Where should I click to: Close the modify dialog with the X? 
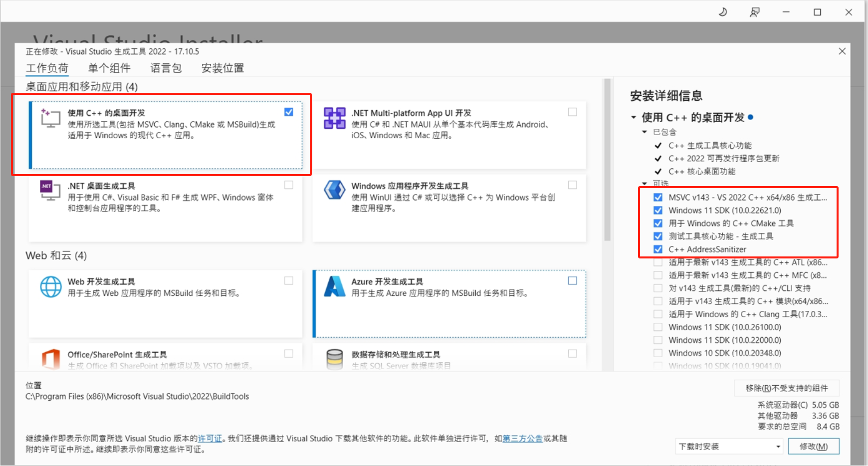(842, 51)
